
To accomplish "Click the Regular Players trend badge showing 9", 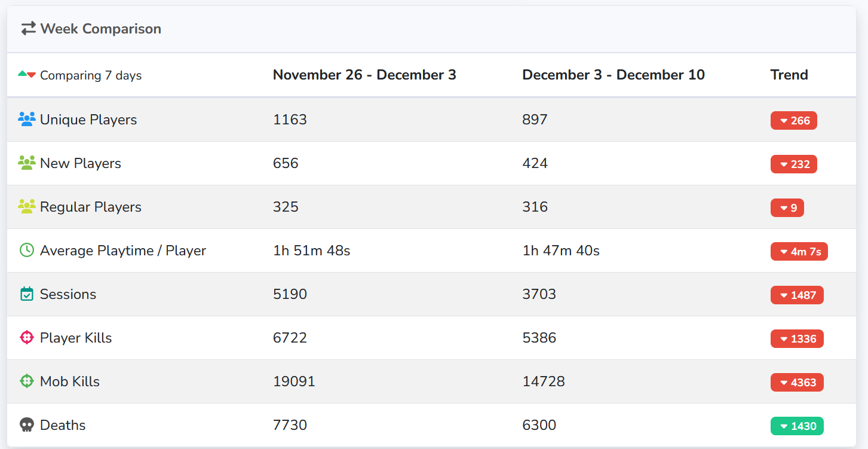I will pos(787,208).
